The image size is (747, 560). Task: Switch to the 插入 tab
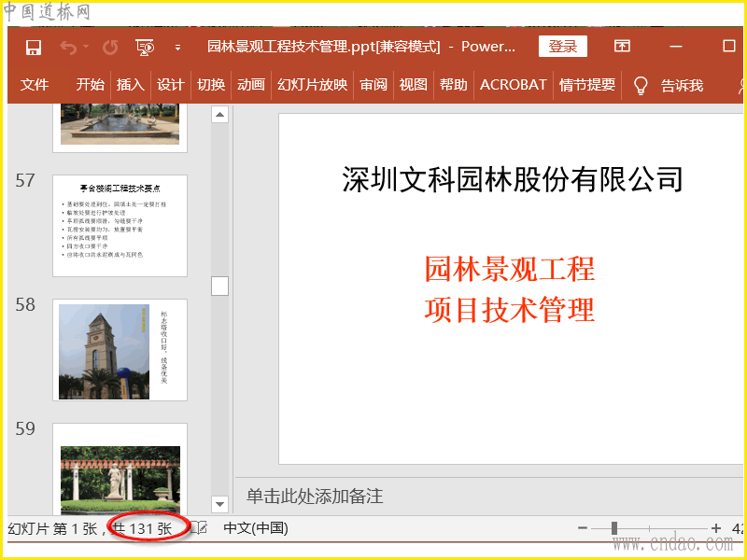click(131, 85)
